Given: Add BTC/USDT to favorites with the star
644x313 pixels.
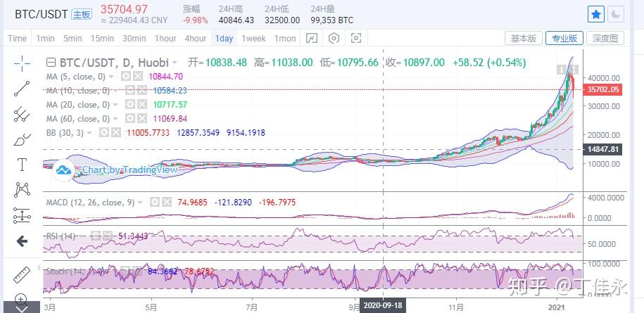Looking at the screenshot, I should [596, 15].
